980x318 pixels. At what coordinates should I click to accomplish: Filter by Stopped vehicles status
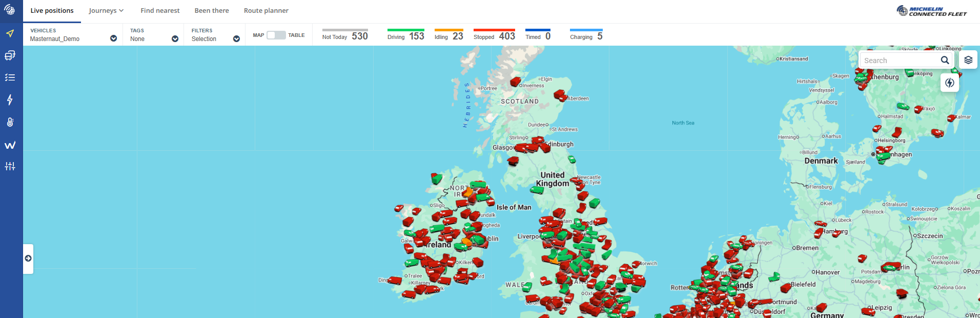pos(494,36)
